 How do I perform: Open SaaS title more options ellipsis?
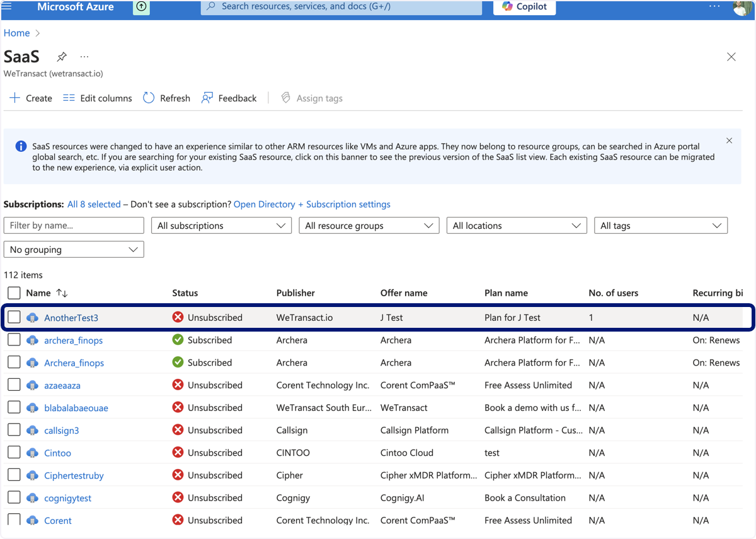(x=84, y=57)
